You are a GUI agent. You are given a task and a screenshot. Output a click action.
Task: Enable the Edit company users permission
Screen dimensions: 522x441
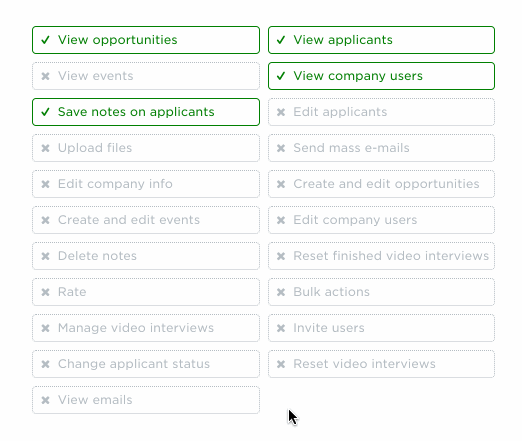coord(381,220)
